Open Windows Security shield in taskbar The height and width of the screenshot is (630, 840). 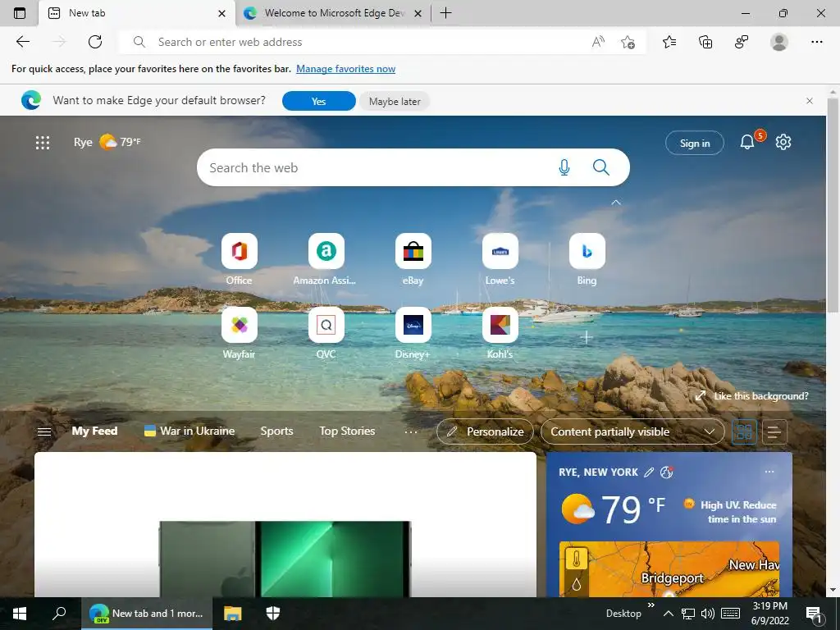click(272, 614)
